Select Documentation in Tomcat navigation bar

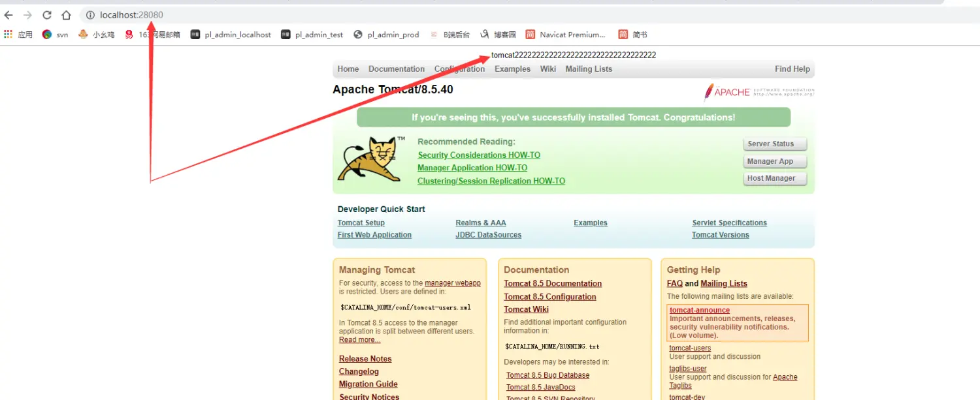[x=397, y=69]
